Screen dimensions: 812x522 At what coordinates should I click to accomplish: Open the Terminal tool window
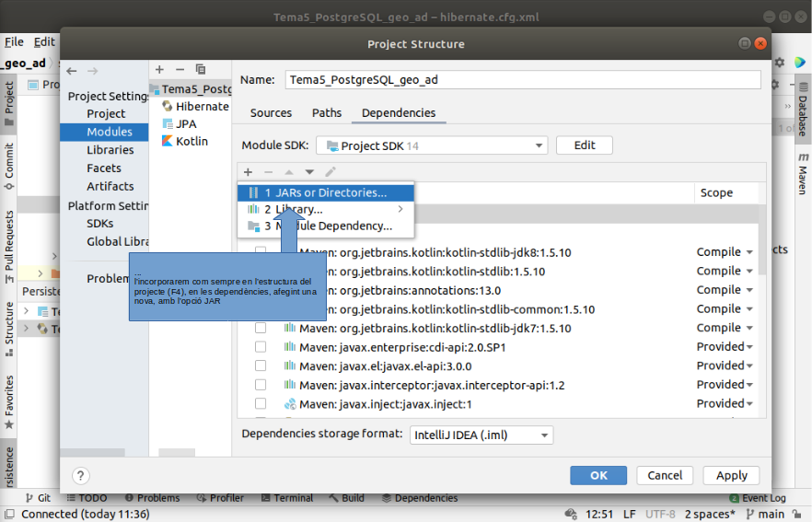pyautogui.click(x=287, y=498)
